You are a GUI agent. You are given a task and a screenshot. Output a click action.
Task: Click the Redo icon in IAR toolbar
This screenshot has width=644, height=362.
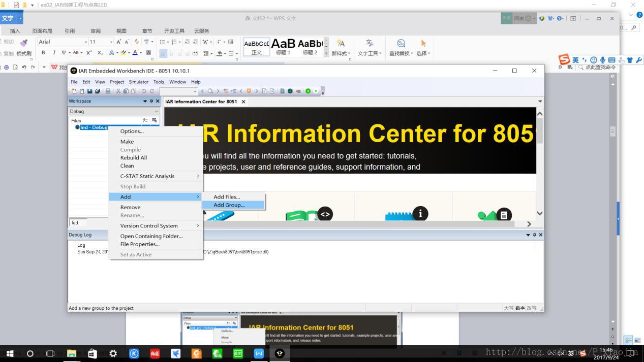point(151,91)
